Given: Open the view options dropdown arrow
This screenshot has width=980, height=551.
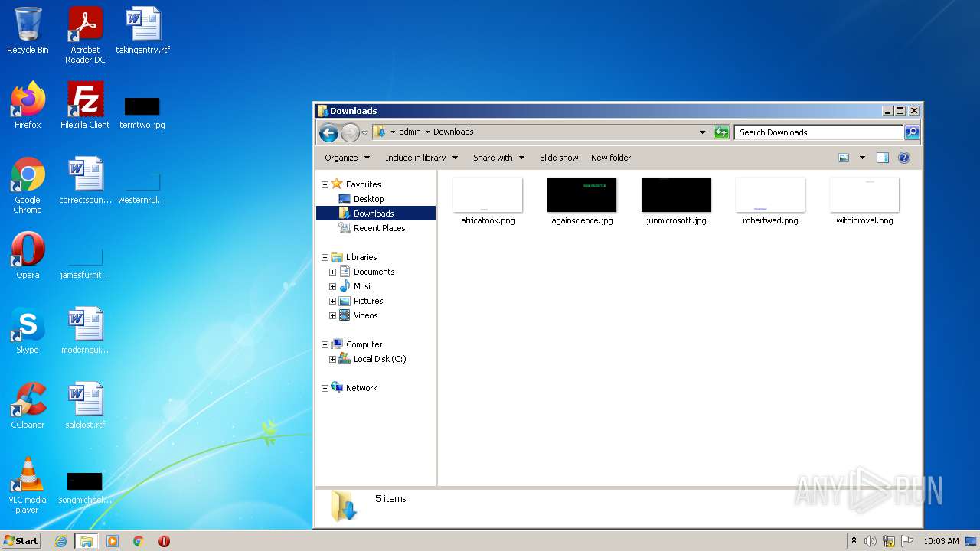Looking at the screenshot, I should point(862,158).
